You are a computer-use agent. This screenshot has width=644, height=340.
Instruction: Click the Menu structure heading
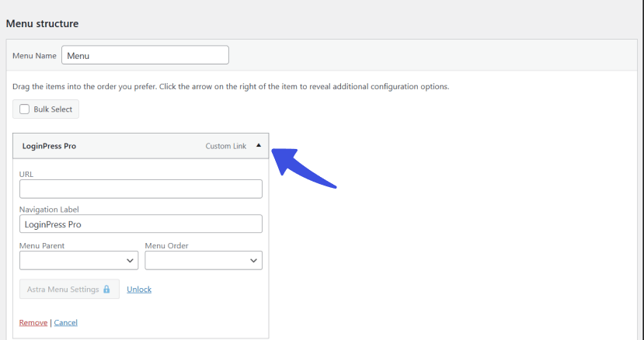[x=42, y=23]
